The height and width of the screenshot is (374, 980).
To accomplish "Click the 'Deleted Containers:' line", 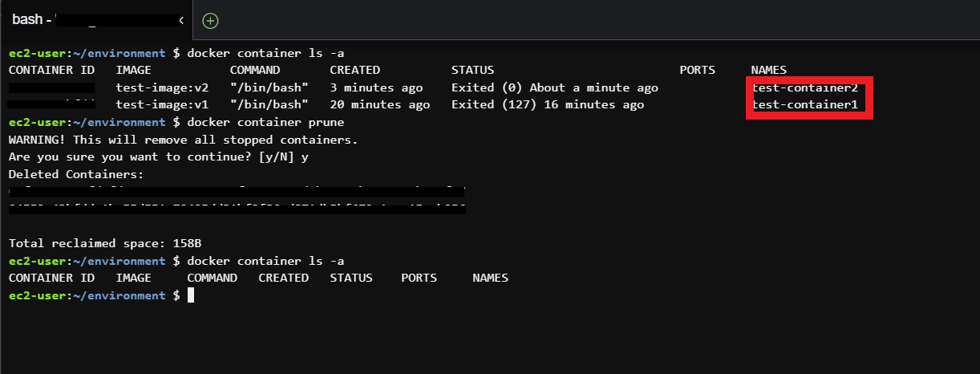I will point(76,174).
